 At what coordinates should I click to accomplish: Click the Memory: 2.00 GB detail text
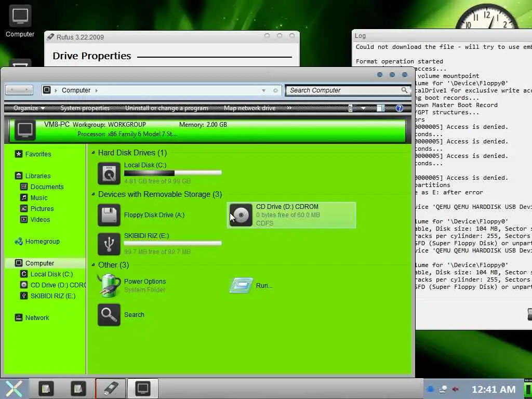point(203,125)
